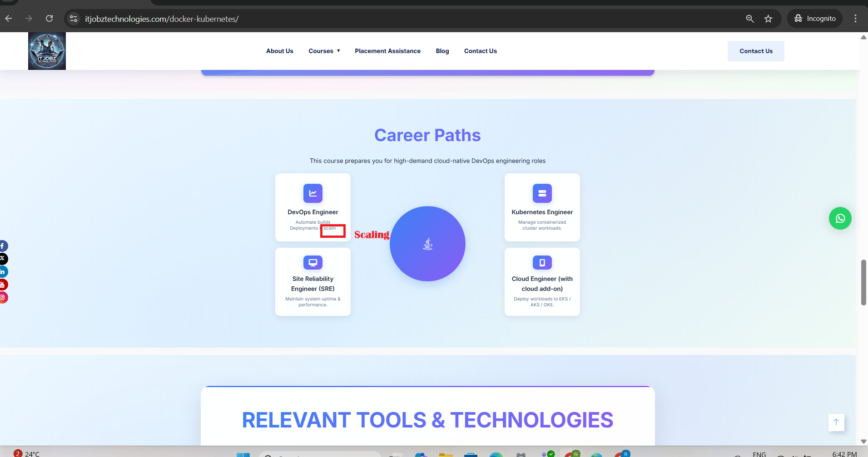The height and width of the screenshot is (457, 868).
Task: View site information in address bar
Action: pos(74,19)
